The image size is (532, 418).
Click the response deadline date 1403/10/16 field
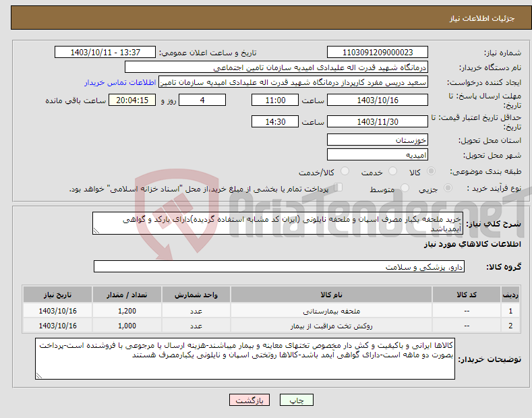[x=378, y=100]
